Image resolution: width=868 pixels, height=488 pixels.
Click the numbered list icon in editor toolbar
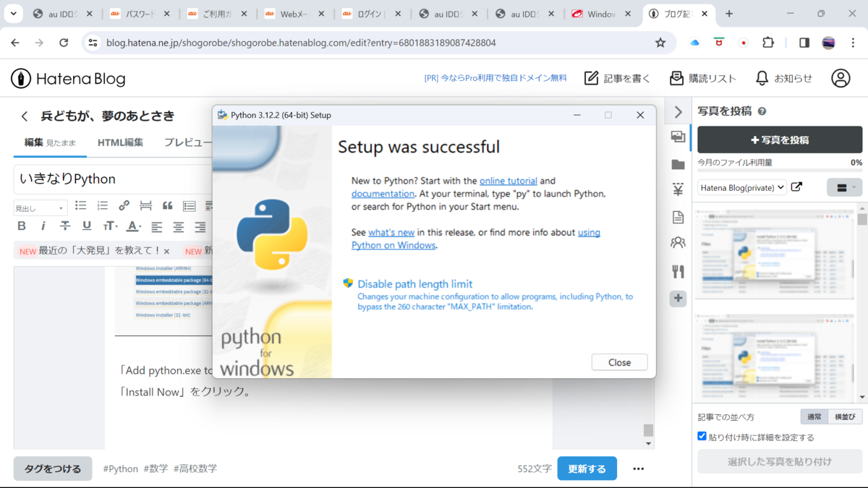pyautogui.click(x=102, y=206)
